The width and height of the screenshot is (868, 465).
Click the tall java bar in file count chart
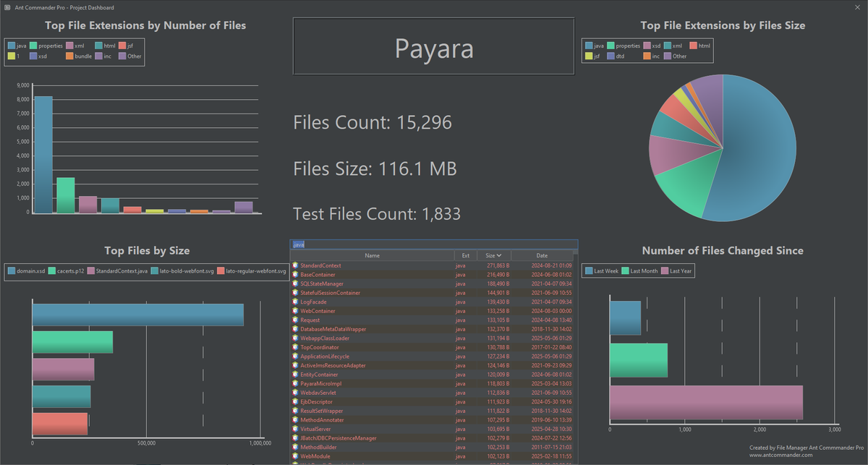pos(43,155)
